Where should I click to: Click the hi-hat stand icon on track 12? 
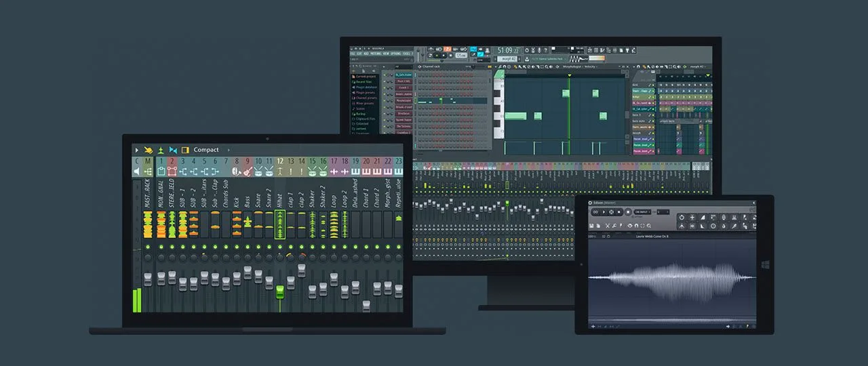pos(280,171)
